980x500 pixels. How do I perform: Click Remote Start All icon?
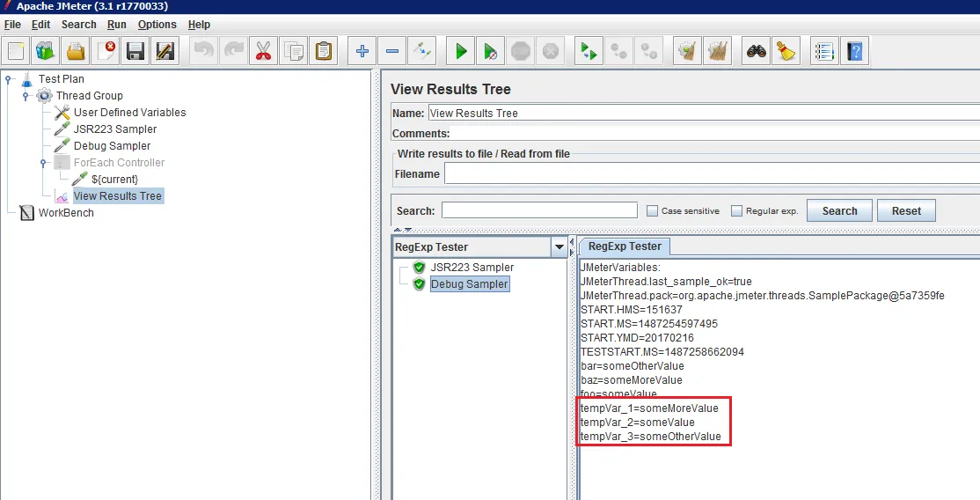pos(589,51)
